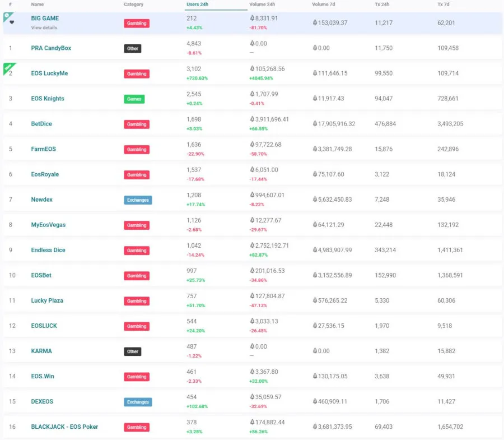Click the EOS symbol before 105,268.56
Screen dimensions: 504x440
coord(253,68)
